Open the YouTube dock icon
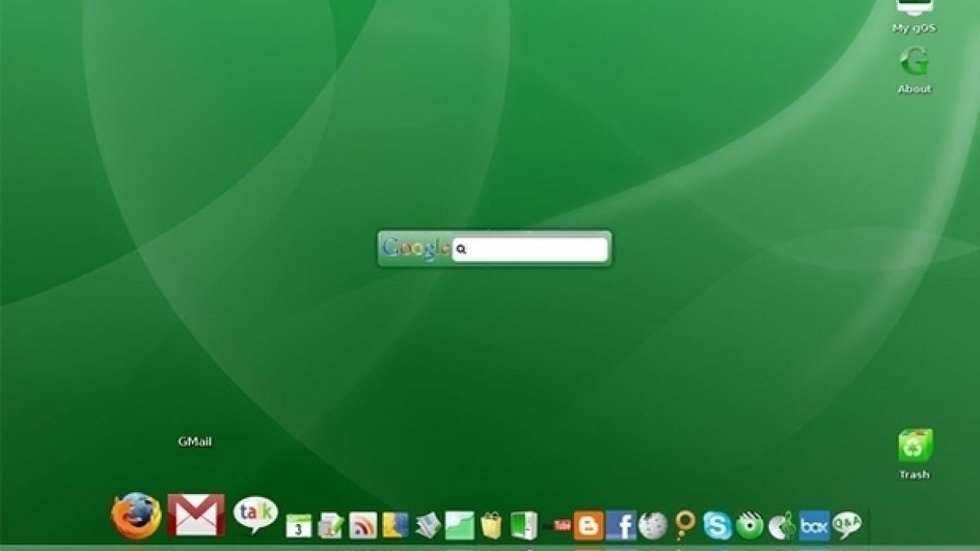 pos(562,526)
